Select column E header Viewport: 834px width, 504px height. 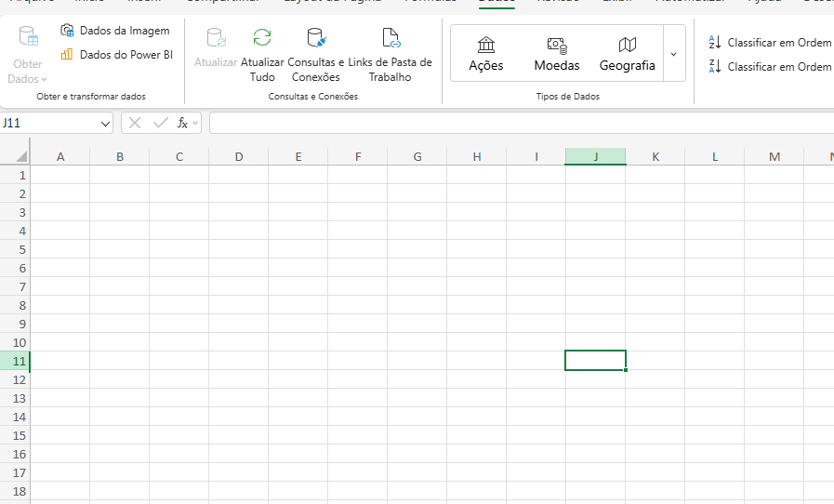coord(298,156)
